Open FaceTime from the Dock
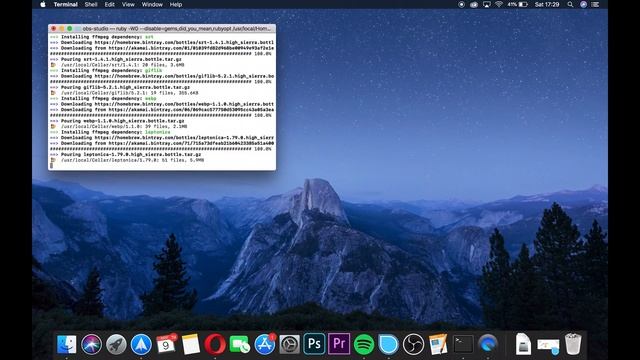640x360 pixels. pyautogui.click(x=240, y=344)
